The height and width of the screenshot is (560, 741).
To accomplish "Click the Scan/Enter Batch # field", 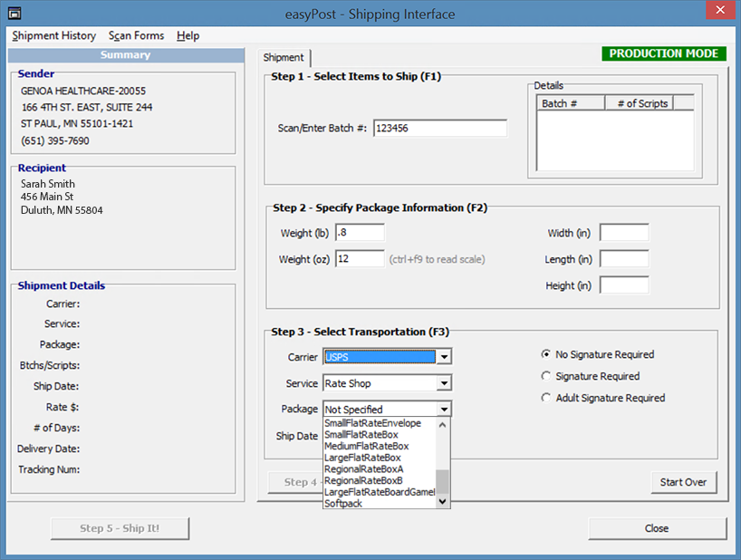I will [439, 129].
